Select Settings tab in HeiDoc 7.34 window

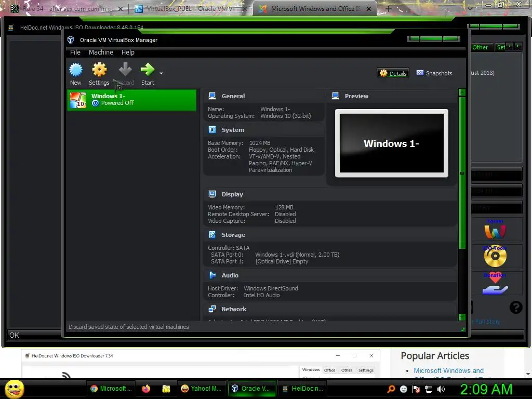[366, 370]
